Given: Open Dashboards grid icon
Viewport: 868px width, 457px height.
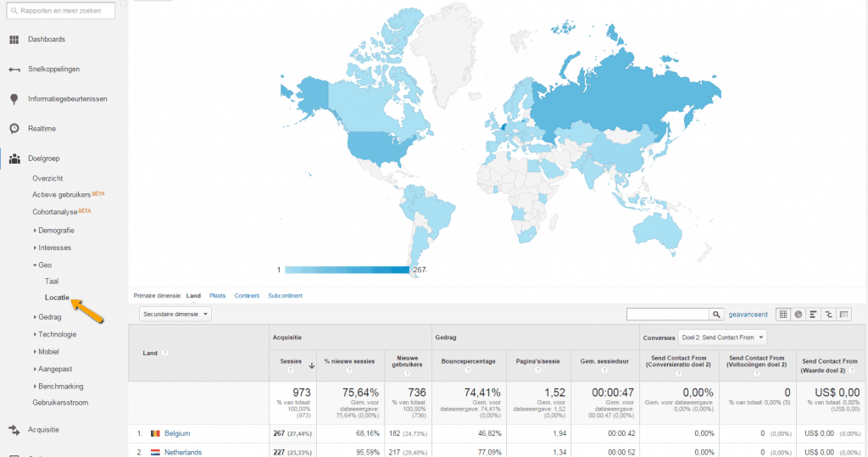Looking at the screenshot, I should coord(14,39).
